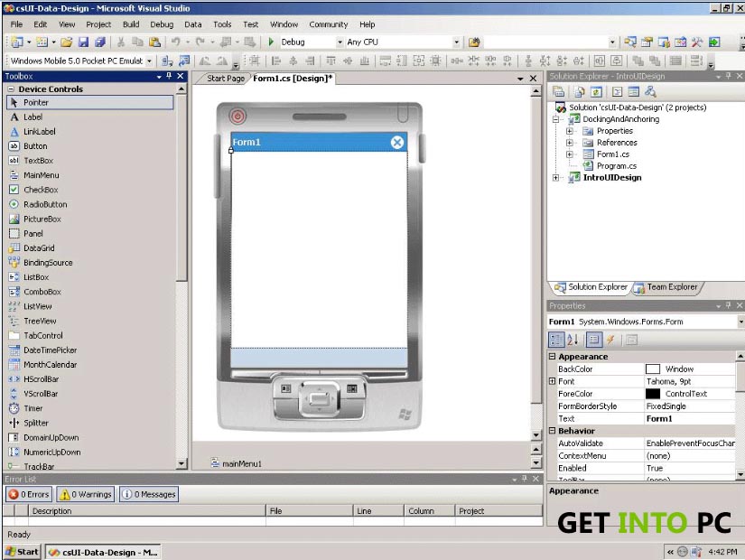Open the File menu
745x560 pixels.
[x=16, y=24]
